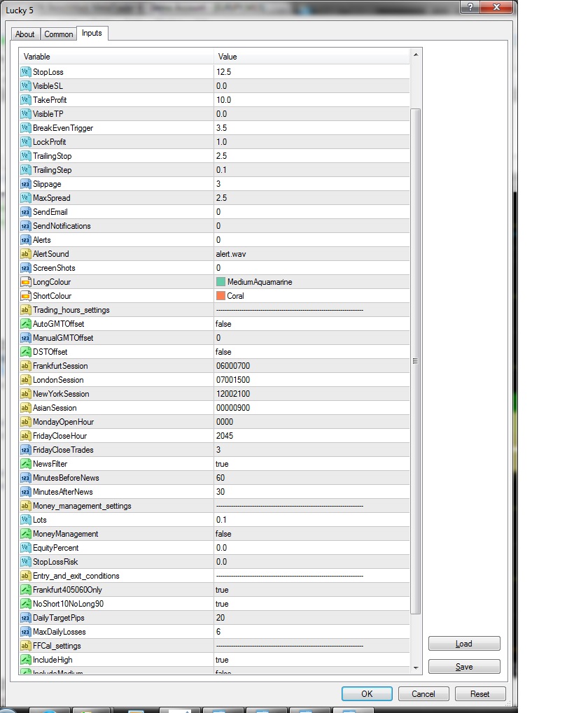Click the NewsFilter boolean icon
The width and height of the screenshot is (588, 713).
[25, 464]
